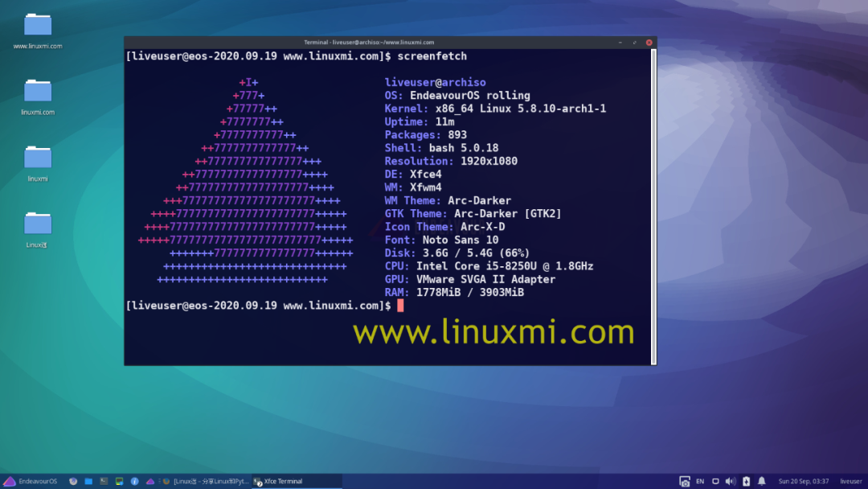Click the WM 'Xfwm4' value

[426, 187]
